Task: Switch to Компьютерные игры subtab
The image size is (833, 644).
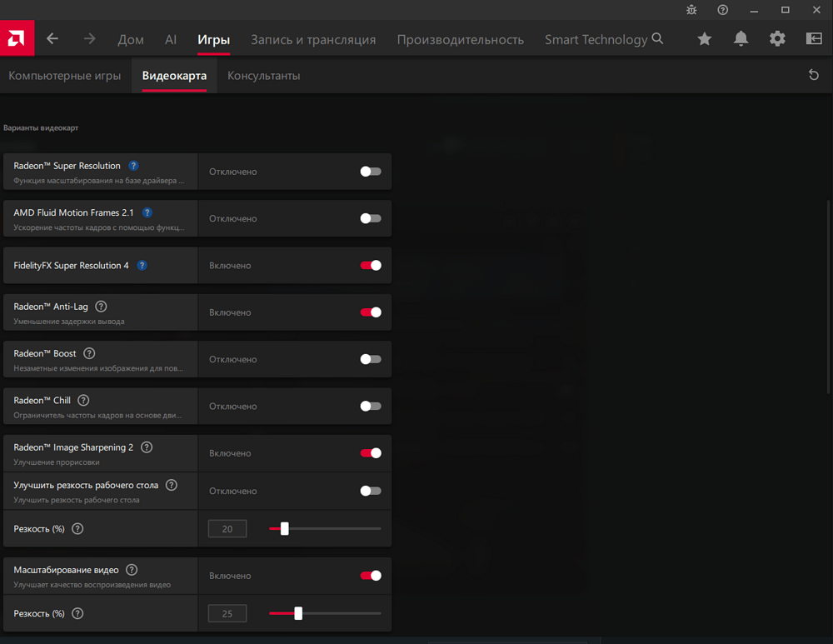Action: 65,76
